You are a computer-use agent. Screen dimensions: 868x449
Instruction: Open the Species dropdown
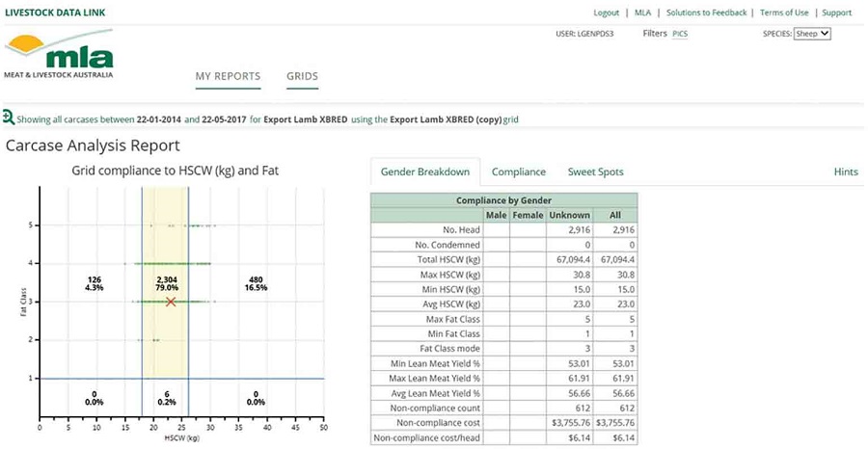(812, 33)
